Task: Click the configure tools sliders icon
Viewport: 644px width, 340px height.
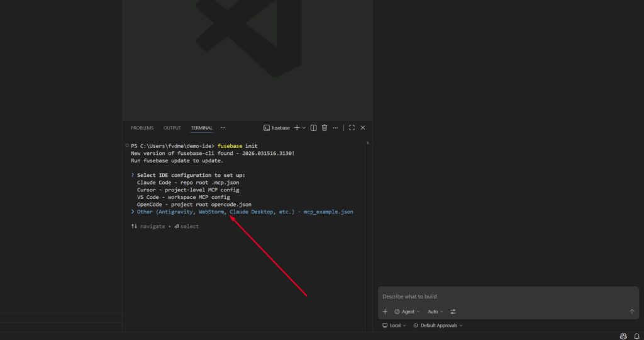Action: point(453,312)
